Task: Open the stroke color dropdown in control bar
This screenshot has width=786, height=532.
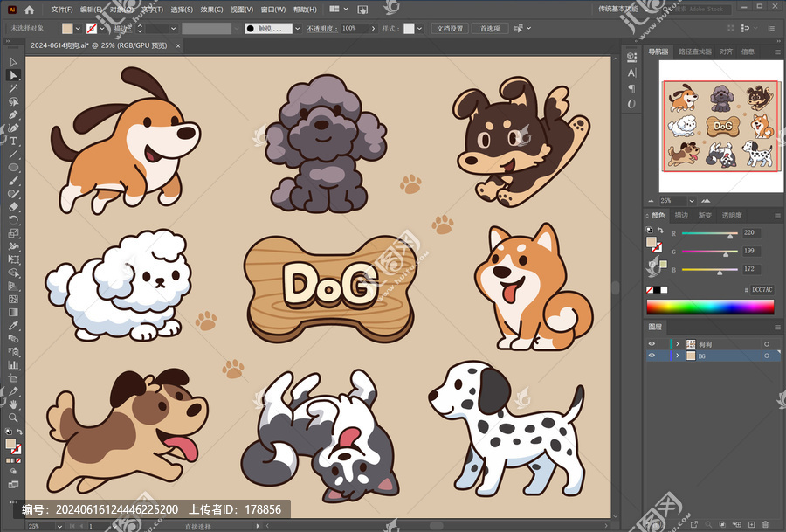Action: click(x=102, y=29)
